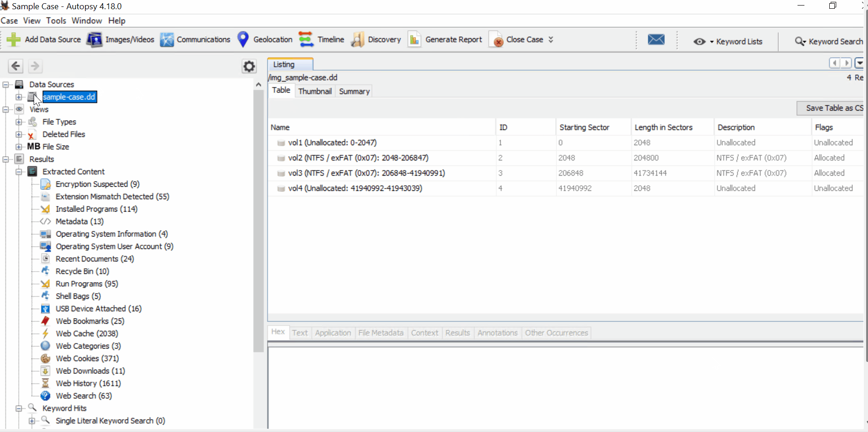Select row vol3 NTFS / exFAT 206848-41940991
The image size is (868, 432).
click(566, 173)
